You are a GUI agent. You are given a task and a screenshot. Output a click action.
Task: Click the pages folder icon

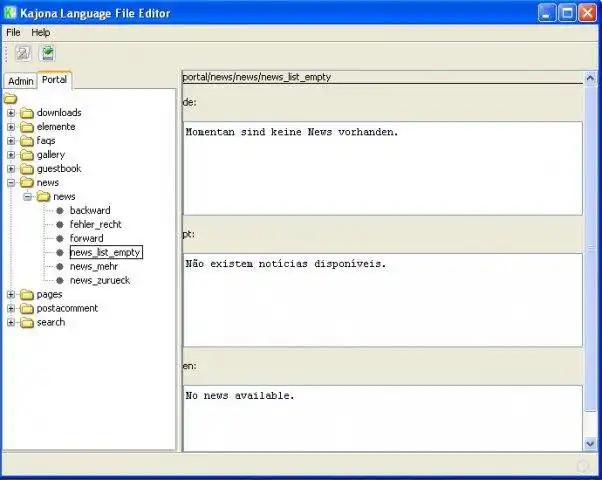click(27, 295)
